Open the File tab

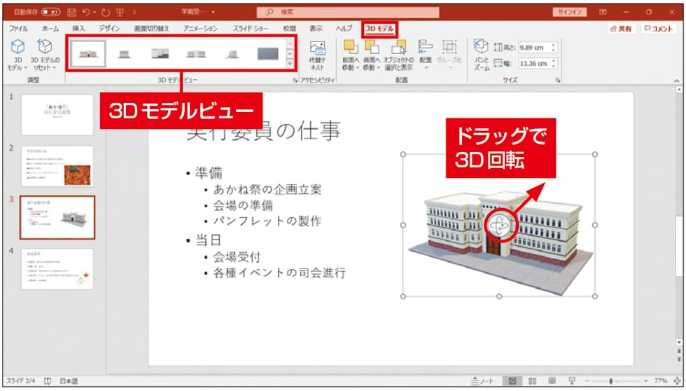click(18, 28)
